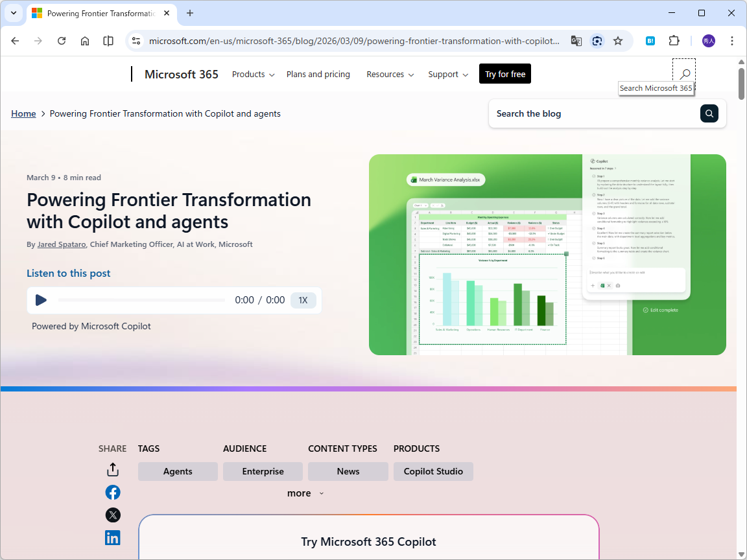
Task: Open the Chrome profile avatar
Action: click(708, 41)
